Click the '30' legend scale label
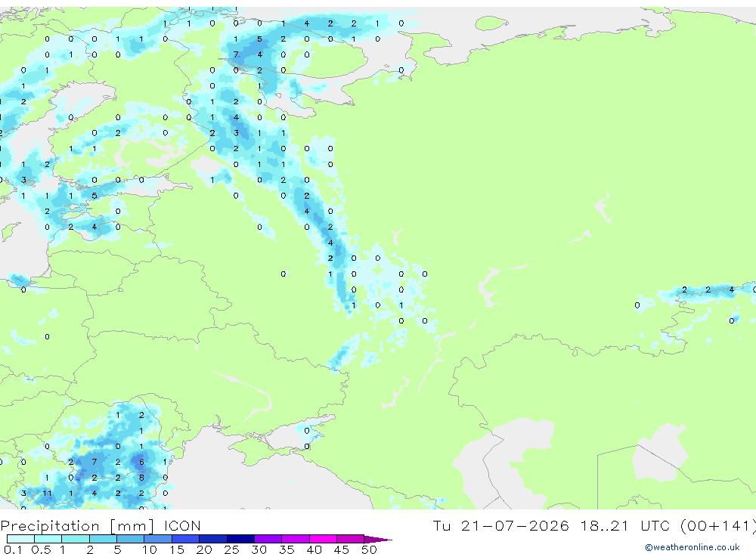The image size is (756, 554). click(x=259, y=549)
